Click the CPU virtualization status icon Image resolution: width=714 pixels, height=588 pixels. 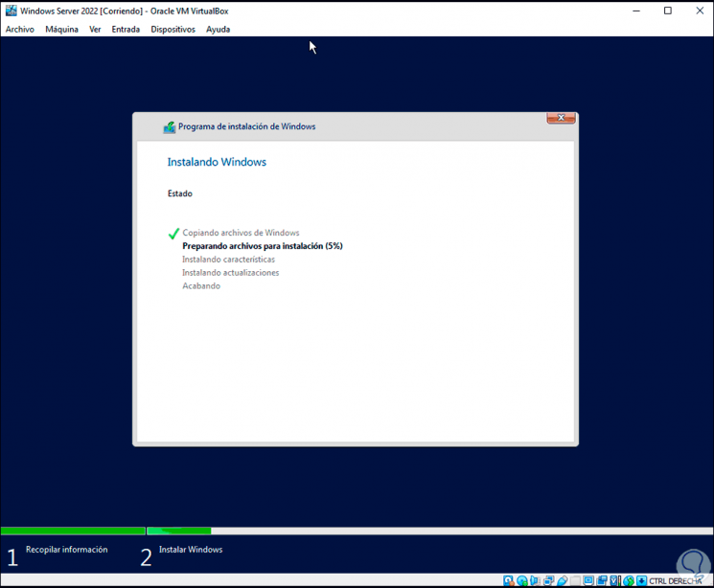(x=615, y=580)
